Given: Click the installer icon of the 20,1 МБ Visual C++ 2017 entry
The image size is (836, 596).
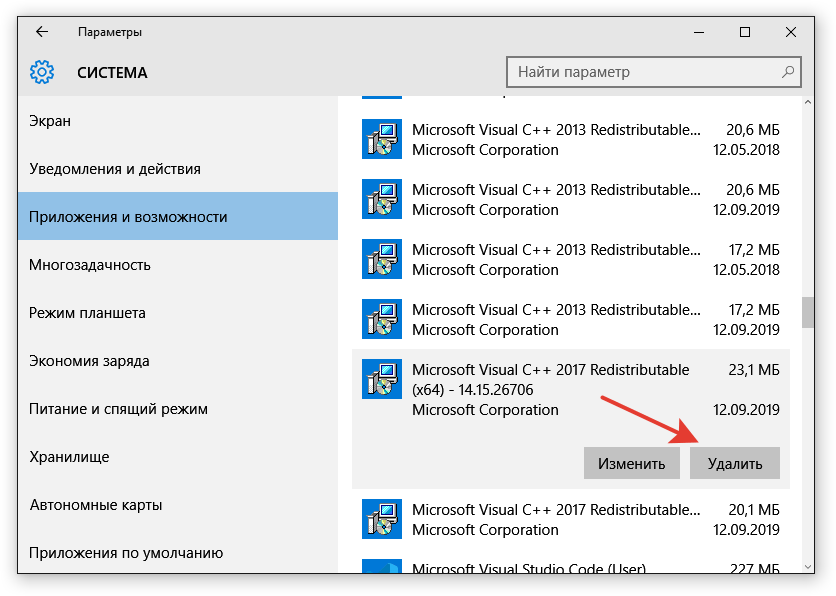Looking at the screenshot, I should point(382,519).
